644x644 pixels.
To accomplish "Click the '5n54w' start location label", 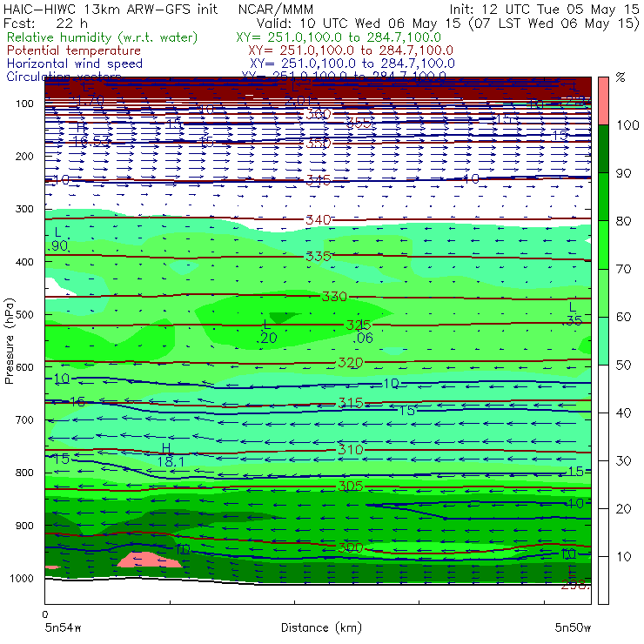I will (x=63, y=627).
